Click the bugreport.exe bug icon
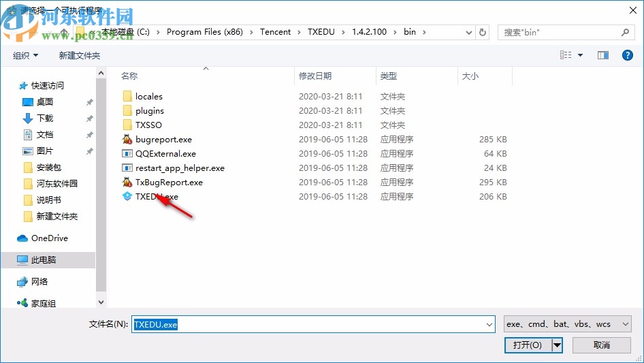This screenshot has width=644, height=363. point(127,139)
